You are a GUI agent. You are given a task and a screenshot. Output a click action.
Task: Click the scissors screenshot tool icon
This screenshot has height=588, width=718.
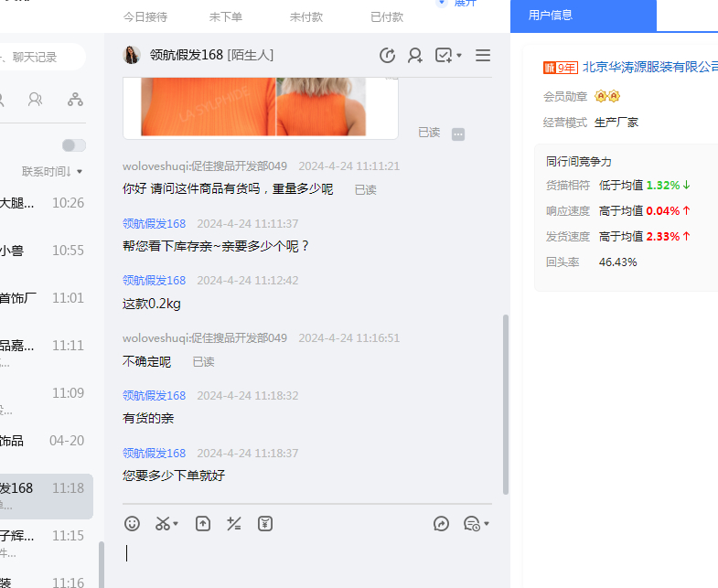163,524
